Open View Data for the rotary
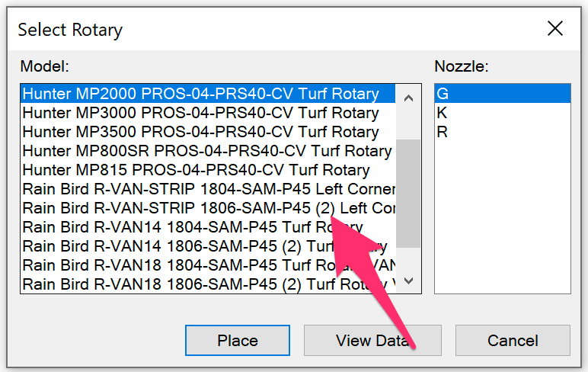 [372, 341]
